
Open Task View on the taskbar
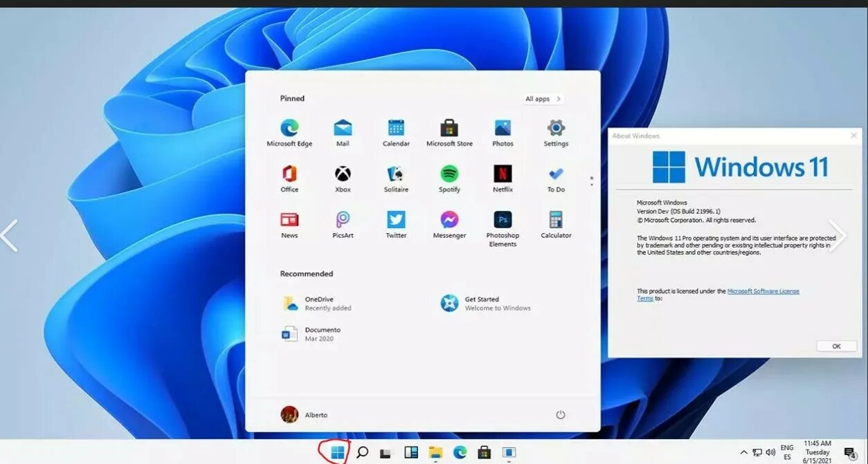pos(386,453)
